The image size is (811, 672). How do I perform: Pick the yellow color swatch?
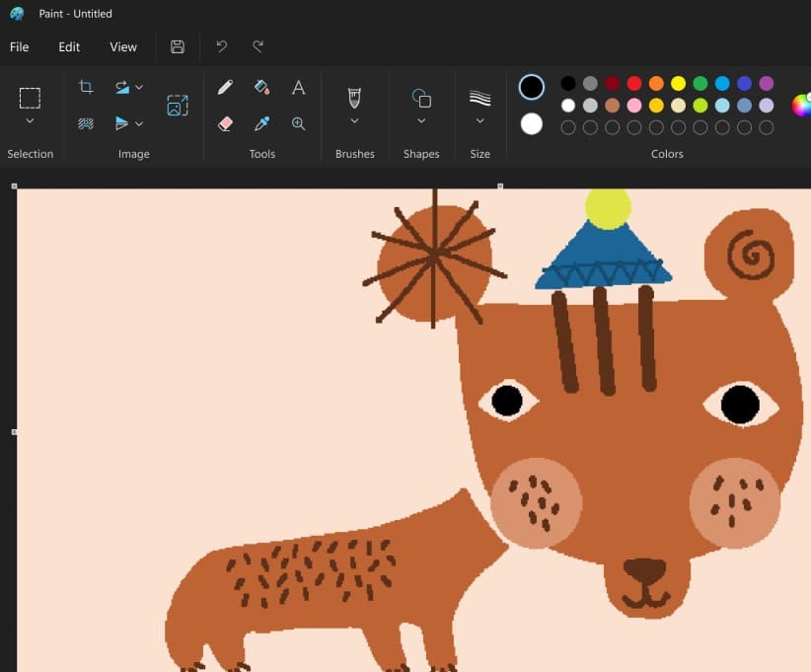(678, 84)
